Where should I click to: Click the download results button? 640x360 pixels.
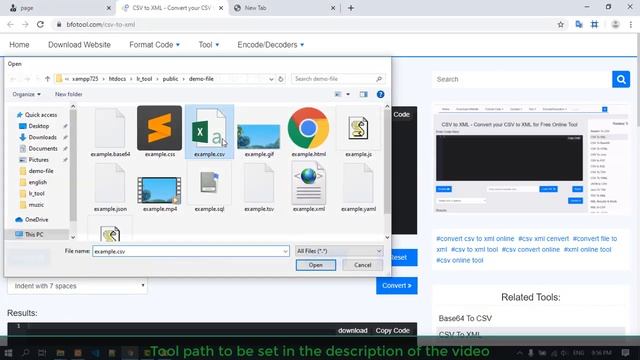pos(353,331)
